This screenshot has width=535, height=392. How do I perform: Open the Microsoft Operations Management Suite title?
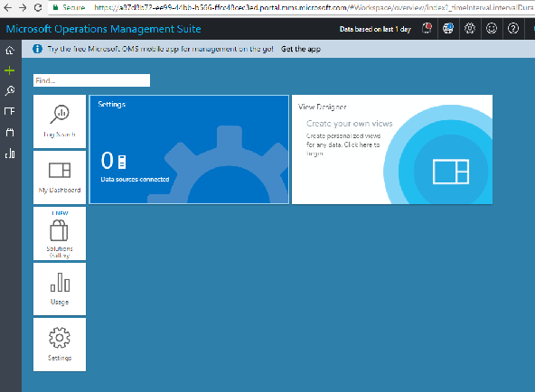point(103,29)
